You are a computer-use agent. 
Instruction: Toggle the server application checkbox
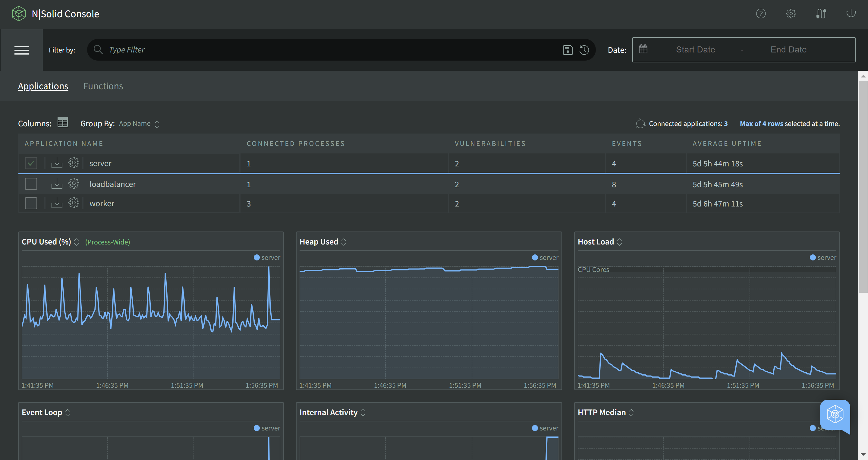click(31, 163)
